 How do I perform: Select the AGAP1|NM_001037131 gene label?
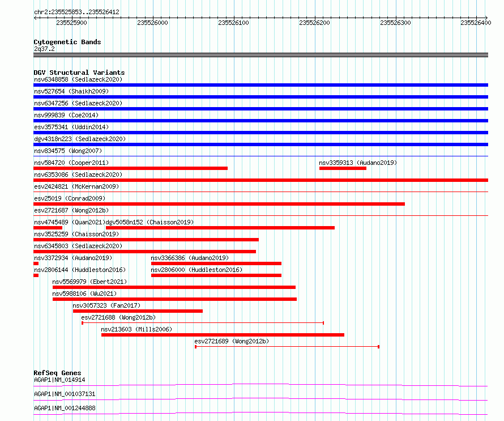tap(65, 394)
